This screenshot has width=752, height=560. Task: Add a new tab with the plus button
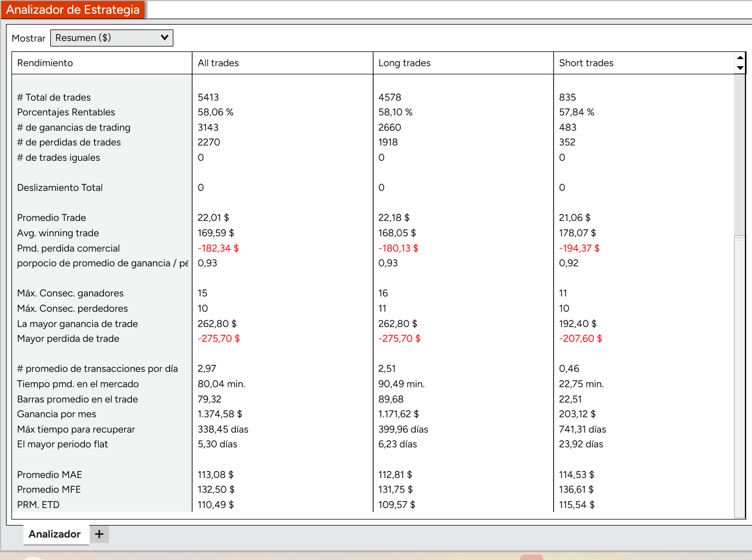99,534
